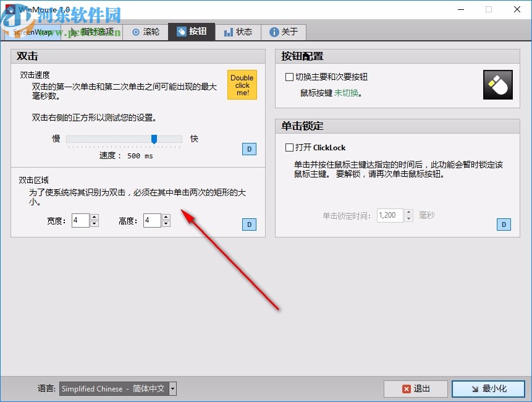Click the 未切换 status text
This screenshot has height=402, width=532.
coord(346,93)
